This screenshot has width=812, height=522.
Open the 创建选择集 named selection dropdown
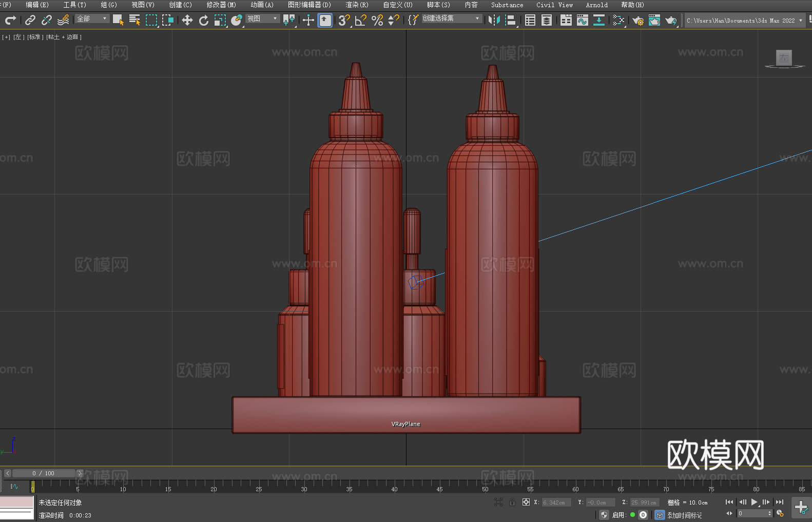(x=452, y=18)
